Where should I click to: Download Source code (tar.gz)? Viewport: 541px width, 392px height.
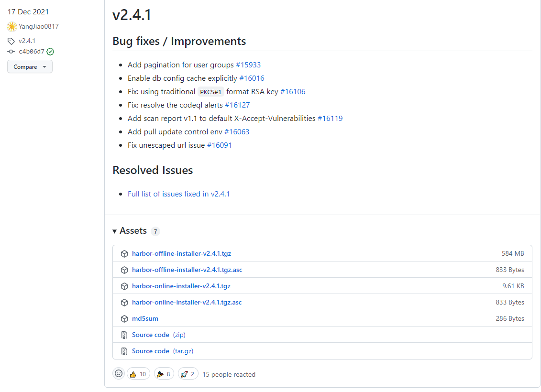click(x=163, y=351)
